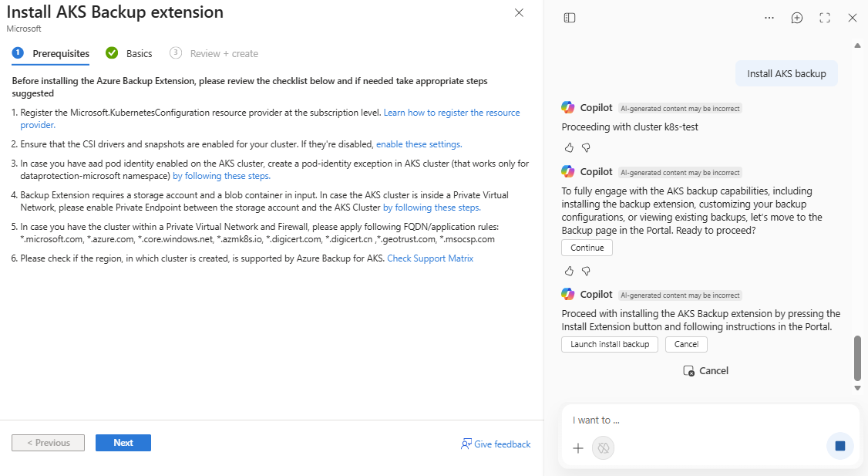The height and width of the screenshot is (476, 868).
Task: Thumbs down the 'Proceeding with cluster' reply
Action: pyautogui.click(x=586, y=147)
